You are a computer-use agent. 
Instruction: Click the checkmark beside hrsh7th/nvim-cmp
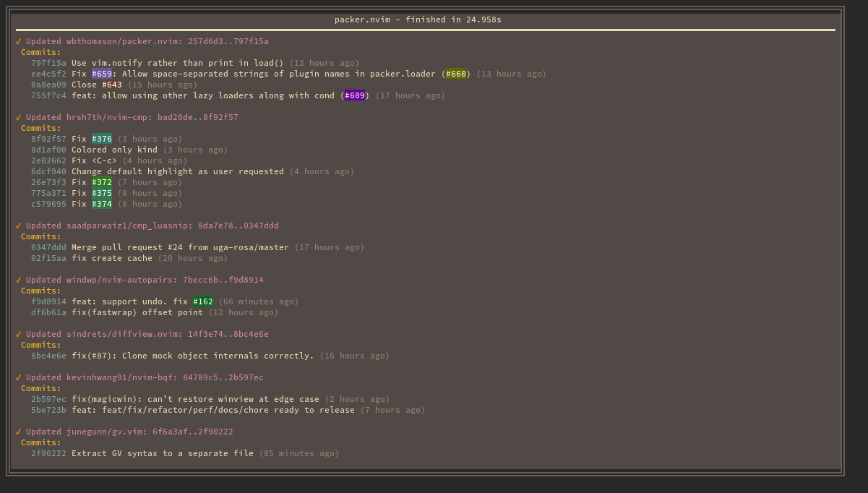(18, 117)
